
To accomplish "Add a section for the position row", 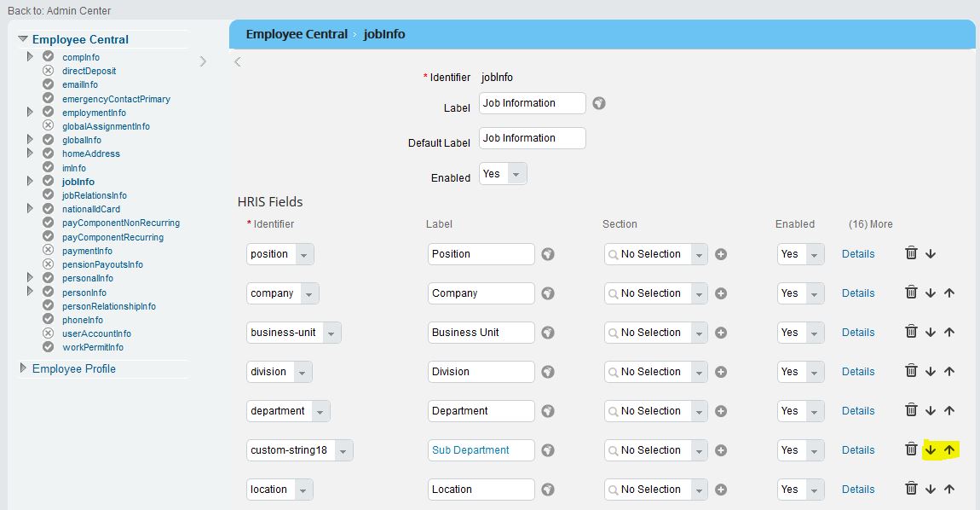I will tap(721, 254).
